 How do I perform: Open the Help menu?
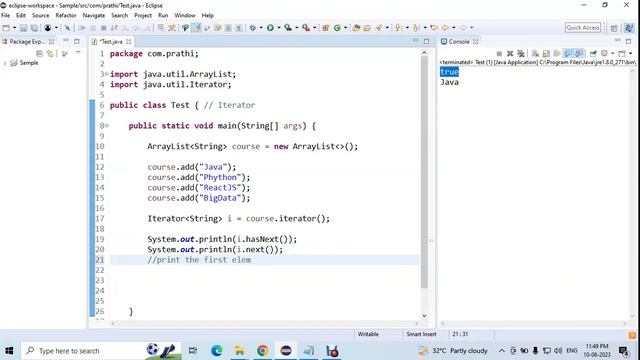(x=207, y=16)
